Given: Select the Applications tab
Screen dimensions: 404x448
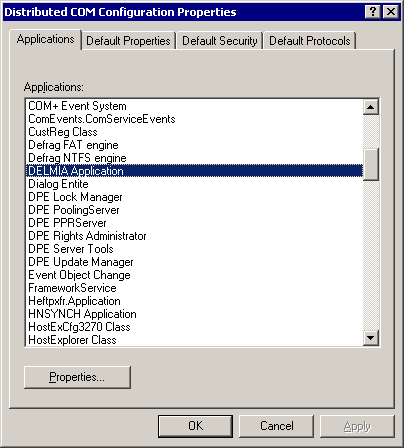Looking at the screenshot, I should point(46,39).
